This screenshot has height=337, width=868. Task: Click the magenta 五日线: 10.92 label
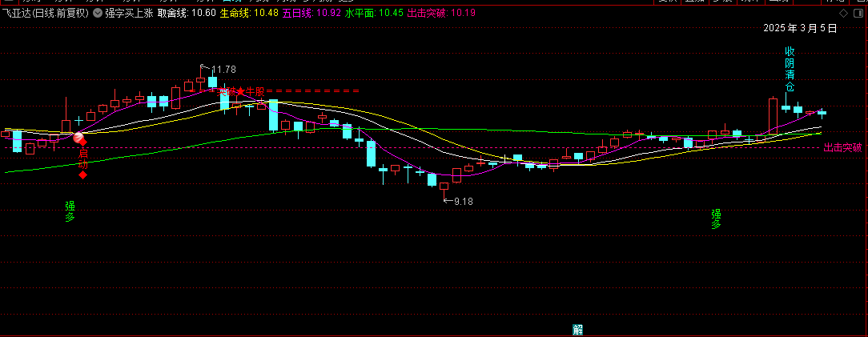click(x=311, y=14)
